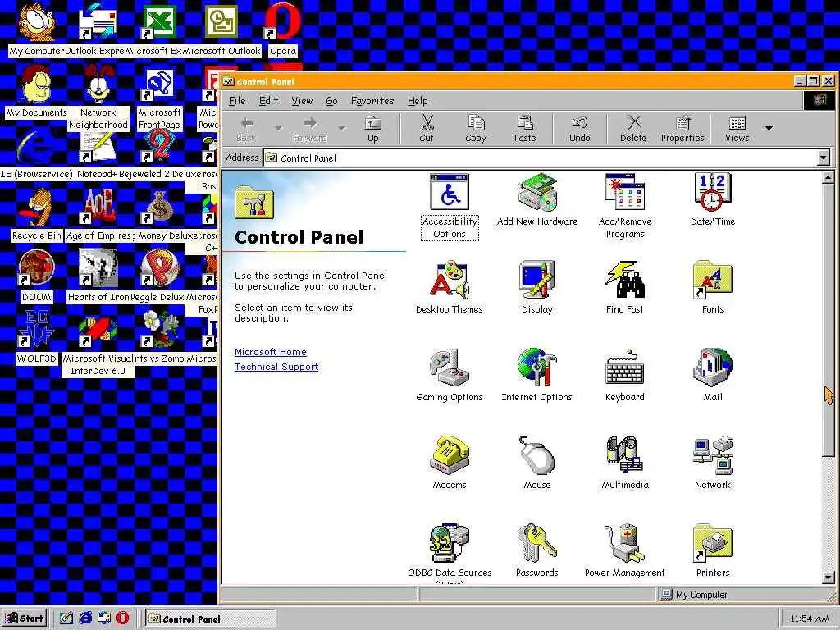Open the Forward history dropdown arrow
Image resolution: width=840 pixels, height=630 pixels.
point(341,128)
